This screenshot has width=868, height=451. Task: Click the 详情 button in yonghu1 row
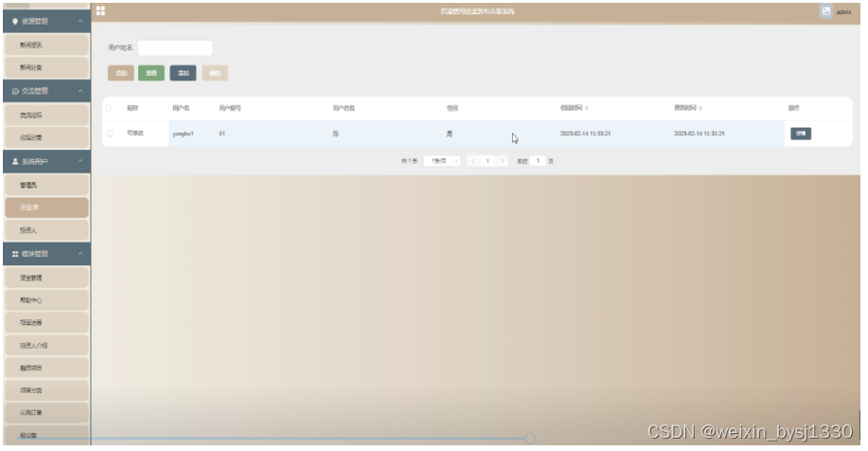point(801,134)
